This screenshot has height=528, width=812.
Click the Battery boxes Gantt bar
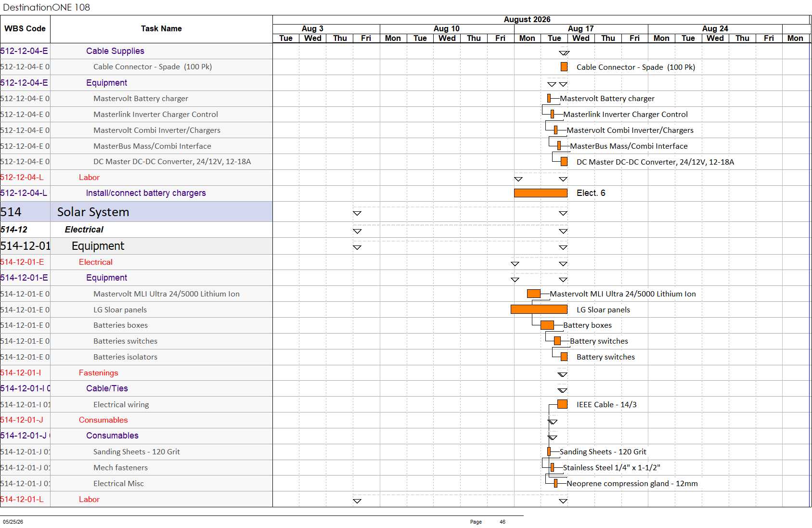coord(547,325)
